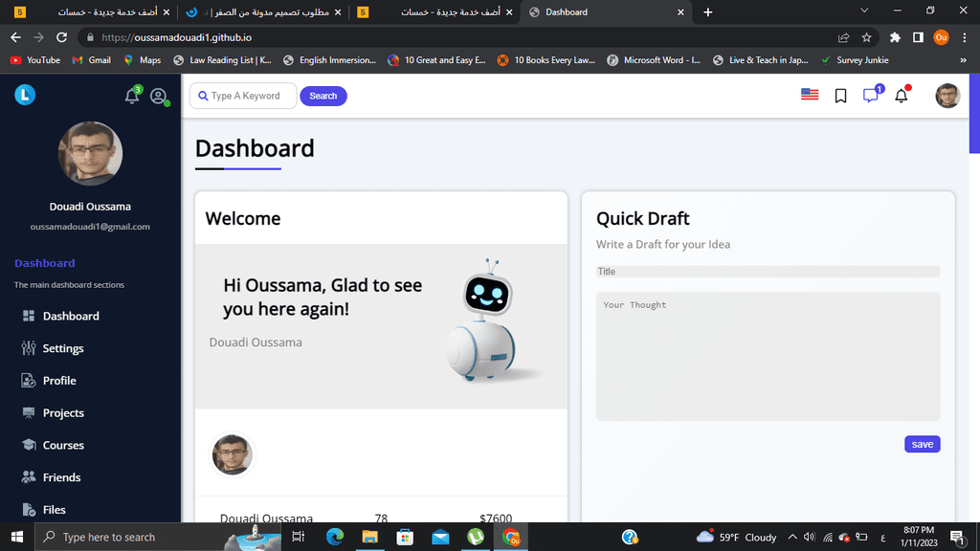Viewport: 980px width, 551px height.
Task: Switch to first Khamsat browser tab
Action: [93, 11]
